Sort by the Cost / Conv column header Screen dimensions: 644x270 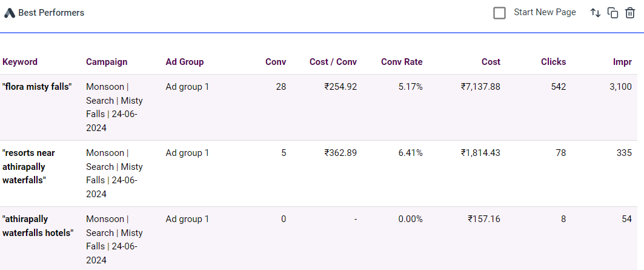point(333,62)
